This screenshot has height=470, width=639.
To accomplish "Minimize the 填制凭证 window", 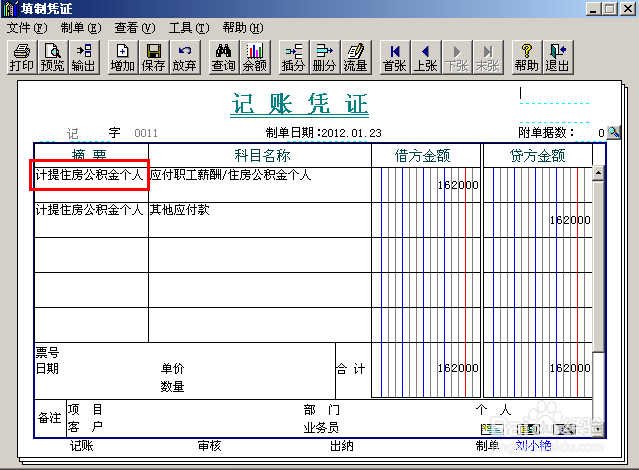I will [x=593, y=9].
